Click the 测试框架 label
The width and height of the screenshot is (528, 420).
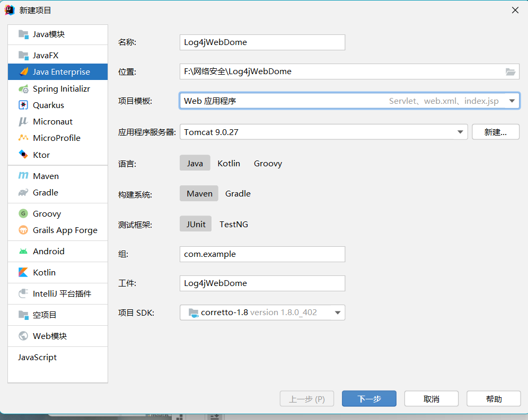(135, 225)
